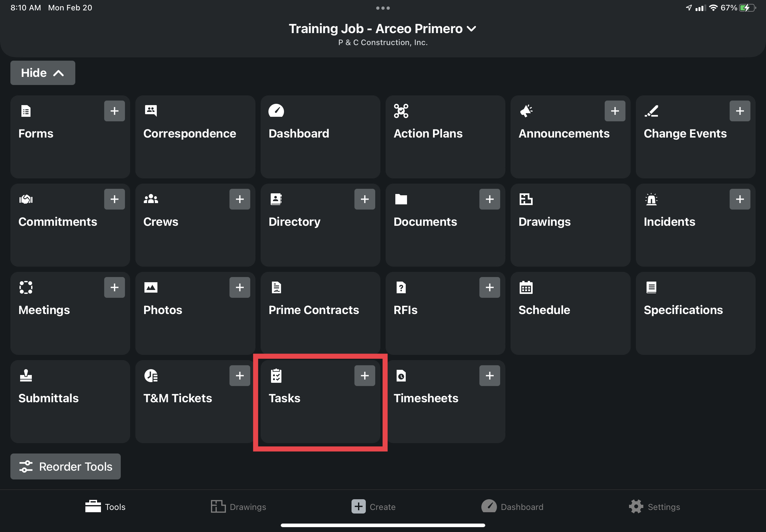Tap the three-dot multitasking menu at top
This screenshot has height=532, width=766.
click(x=382, y=8)
